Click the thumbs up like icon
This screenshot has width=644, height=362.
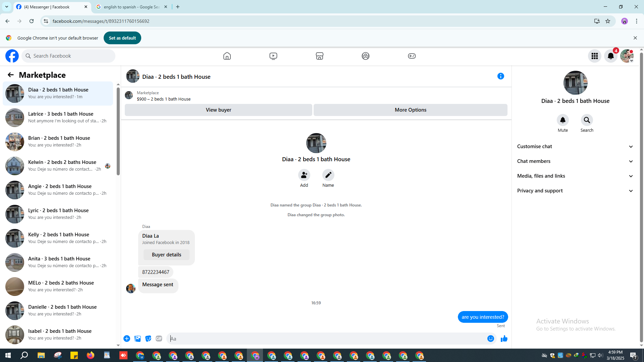(504, 339)
